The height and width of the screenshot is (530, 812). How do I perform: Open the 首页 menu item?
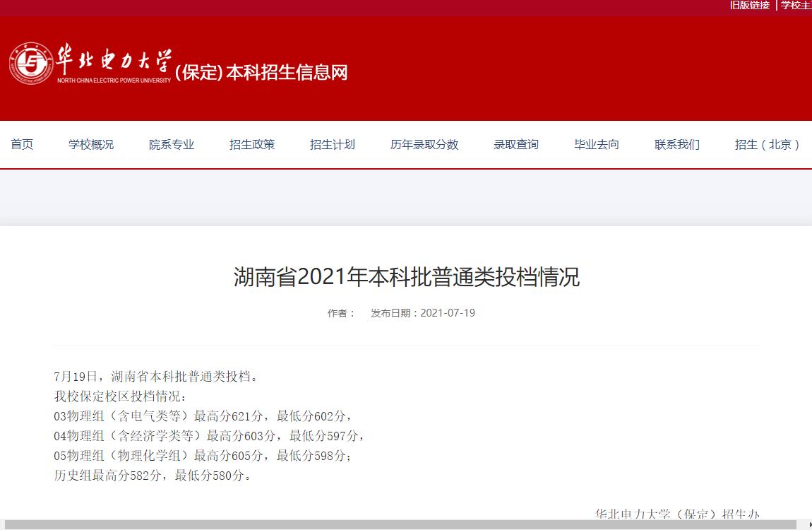(22, 145)
